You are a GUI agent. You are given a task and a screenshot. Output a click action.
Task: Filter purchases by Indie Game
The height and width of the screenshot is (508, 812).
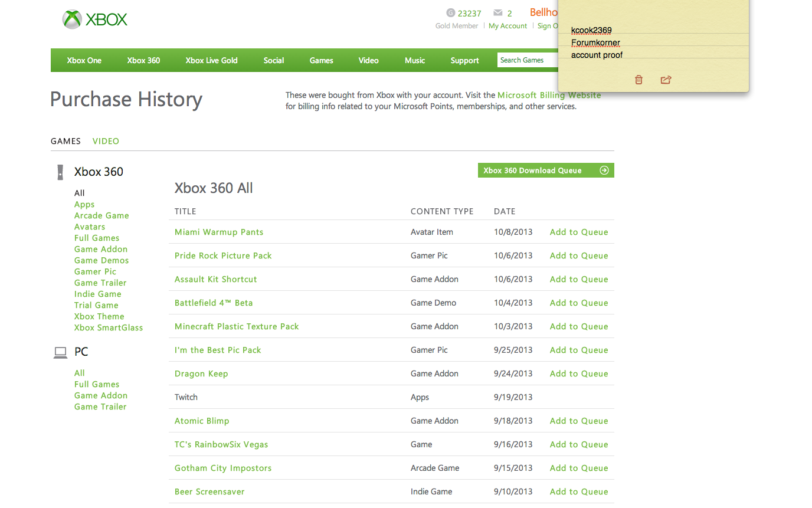98,294
